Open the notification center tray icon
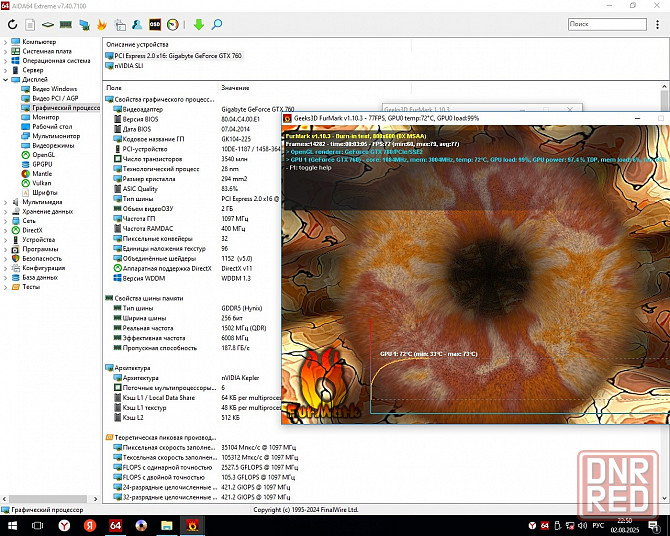 [653, 525]
